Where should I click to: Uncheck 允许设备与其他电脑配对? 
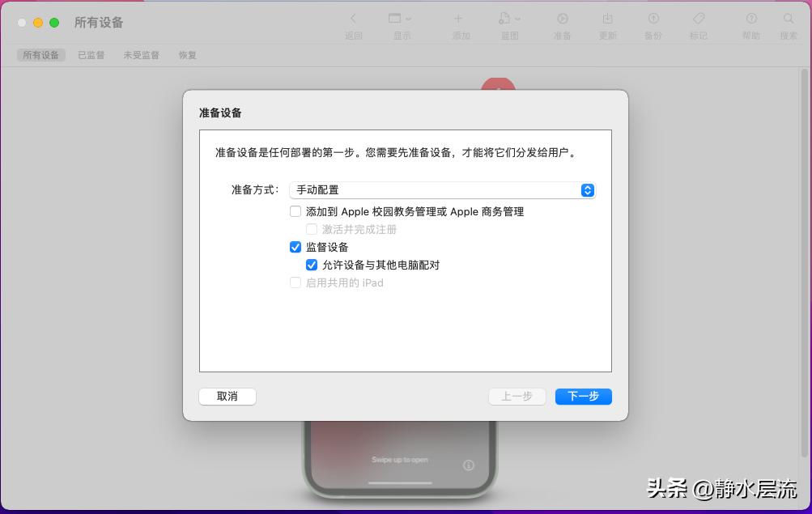click(x=312, y=265)
